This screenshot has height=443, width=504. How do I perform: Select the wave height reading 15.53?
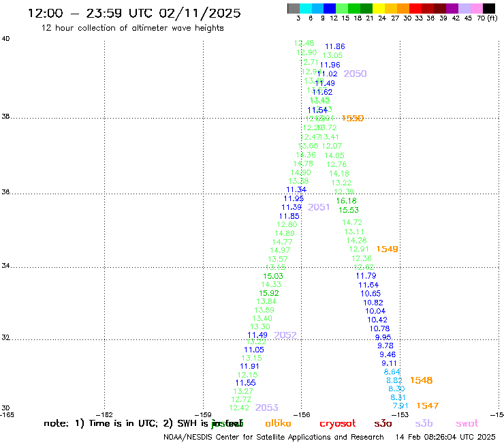tap(349, 210)
